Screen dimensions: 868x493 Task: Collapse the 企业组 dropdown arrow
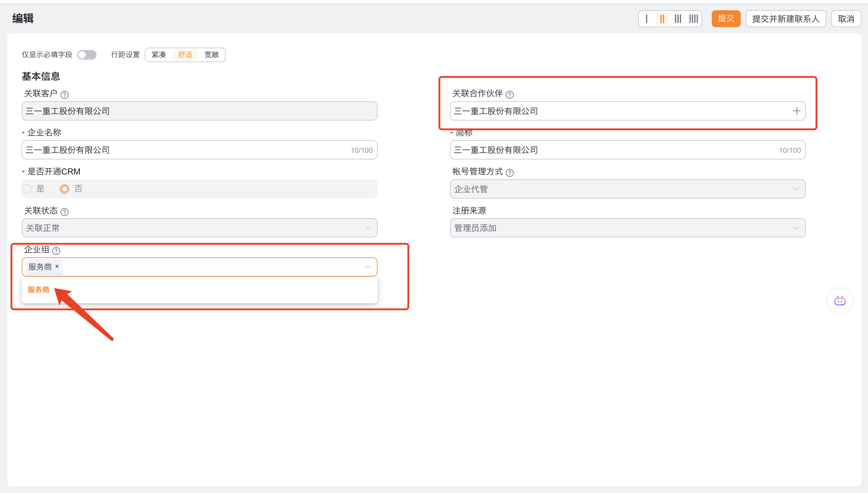coord(368,267)
